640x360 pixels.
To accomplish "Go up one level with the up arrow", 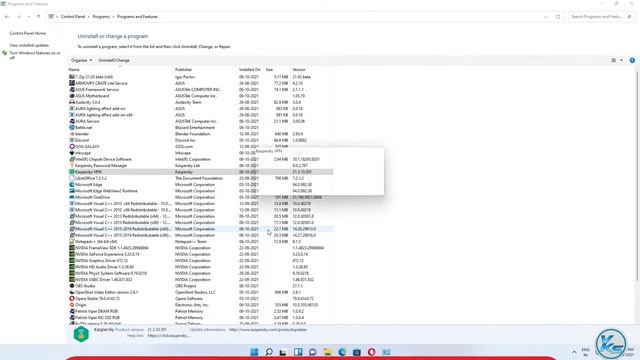I will 38,17.
